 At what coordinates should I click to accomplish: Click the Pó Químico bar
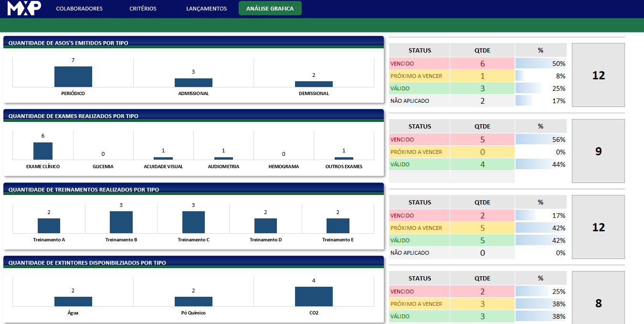click(x=193, y=301)
